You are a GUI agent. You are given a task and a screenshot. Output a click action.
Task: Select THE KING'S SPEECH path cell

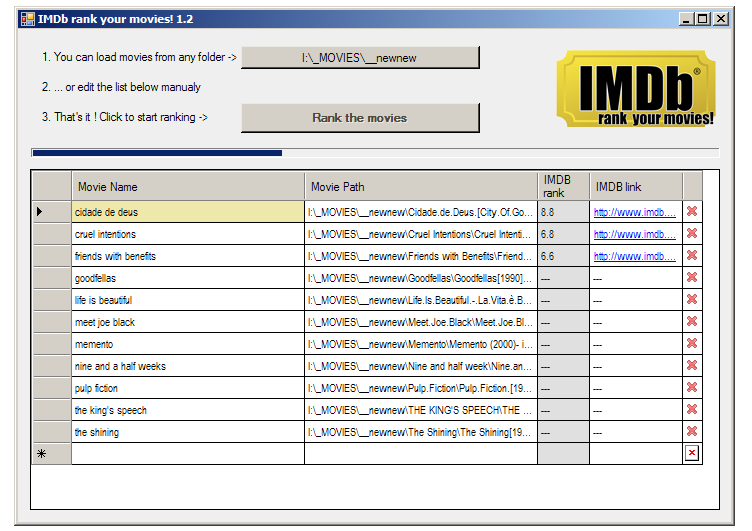[x=421, y=410]
